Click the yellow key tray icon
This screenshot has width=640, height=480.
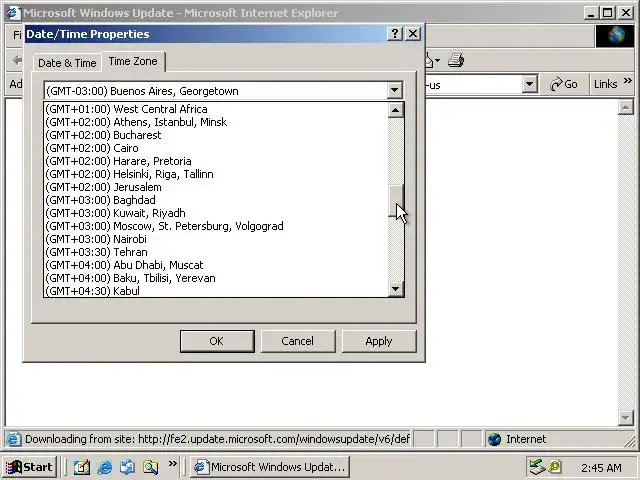(555, 467)
